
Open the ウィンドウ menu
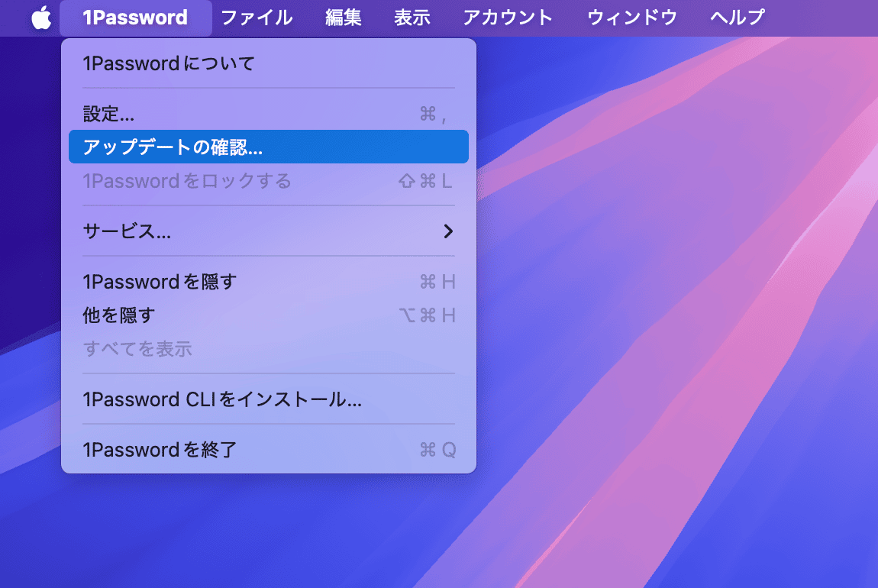pos(632,18)
